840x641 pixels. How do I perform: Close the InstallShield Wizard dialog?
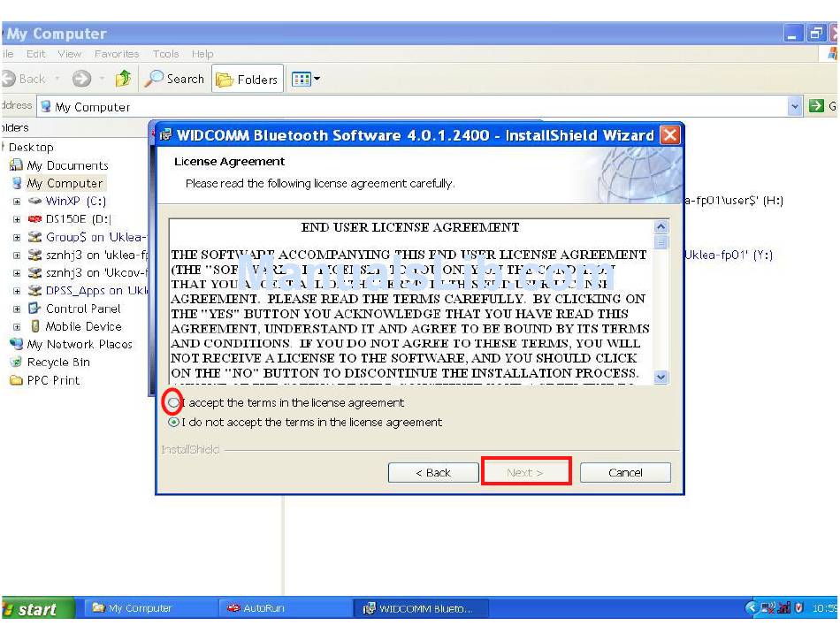[x=670, y=135]
